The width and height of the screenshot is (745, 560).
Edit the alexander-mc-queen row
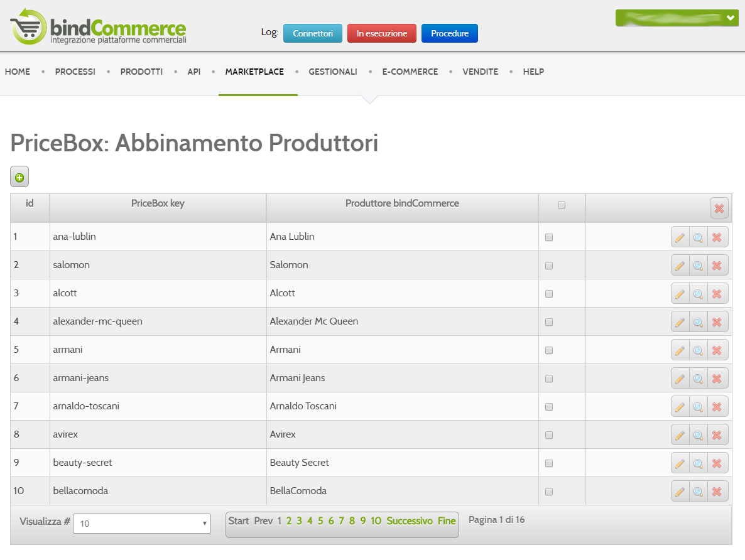(680, 321)
